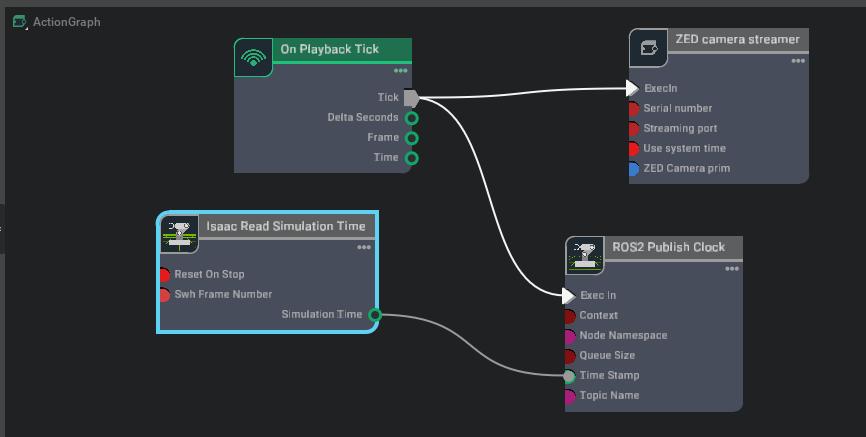Click the Streaming port label
Viewport: 866px width, 437px height.
[680, 128]
